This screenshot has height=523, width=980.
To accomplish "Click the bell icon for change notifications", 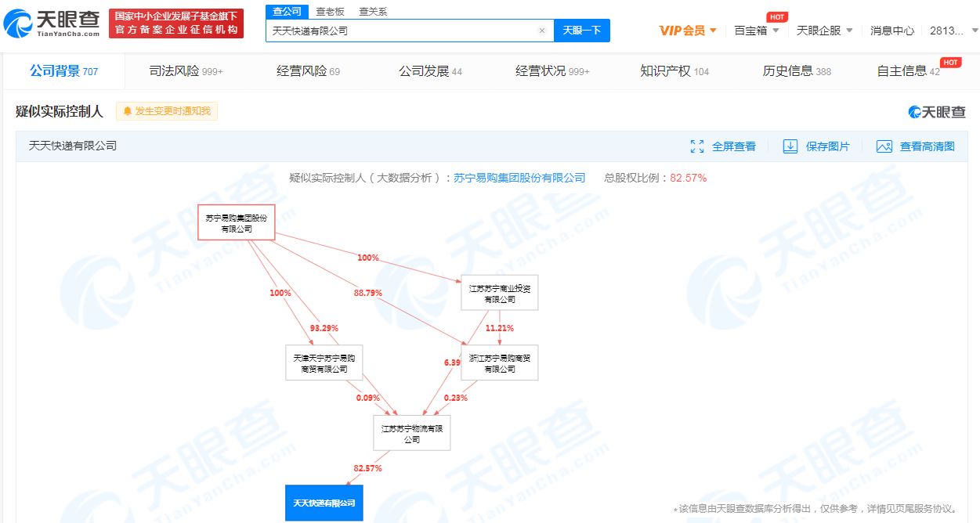I will click(x=128, y=111).
